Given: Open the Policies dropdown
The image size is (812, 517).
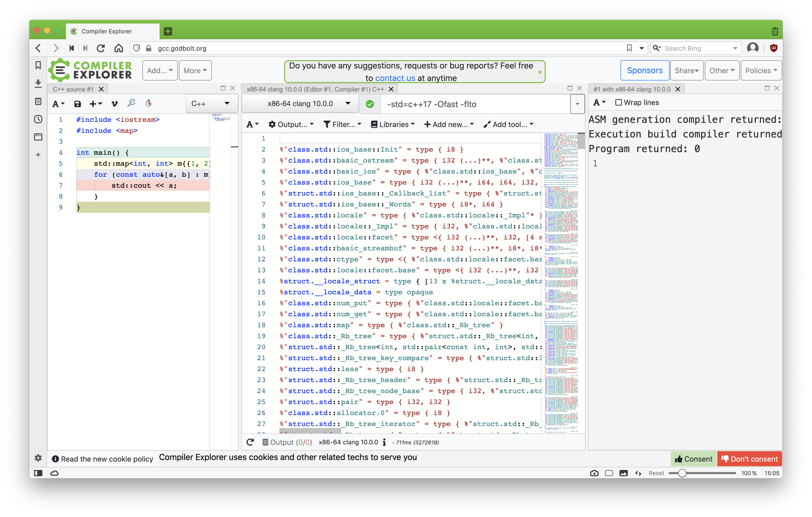Looking at the screenshot, I should (x=761, y=70).
